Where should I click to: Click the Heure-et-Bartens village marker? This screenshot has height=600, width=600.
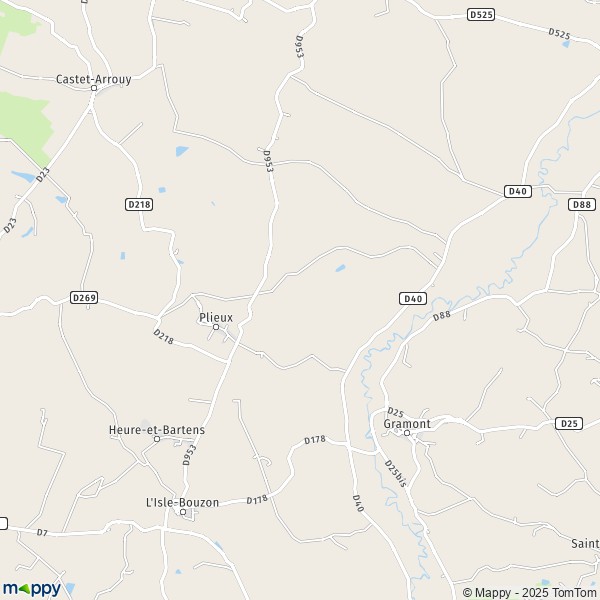[x=157, y=439]
